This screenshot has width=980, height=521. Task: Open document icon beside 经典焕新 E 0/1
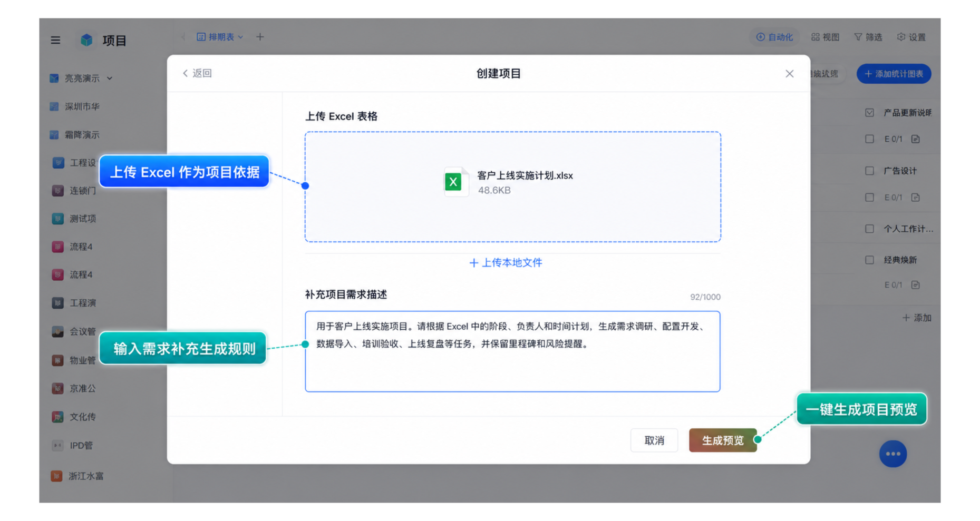pos(916,284)
